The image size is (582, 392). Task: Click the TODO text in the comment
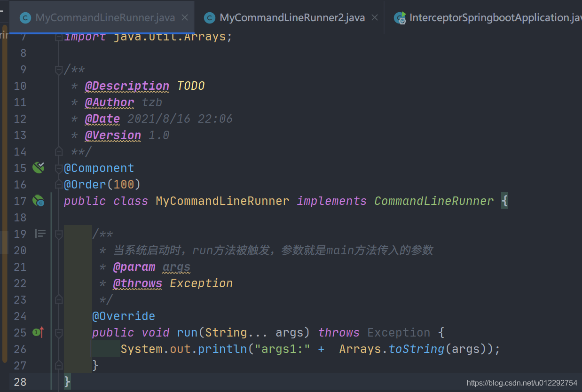[x=191, y=86]
